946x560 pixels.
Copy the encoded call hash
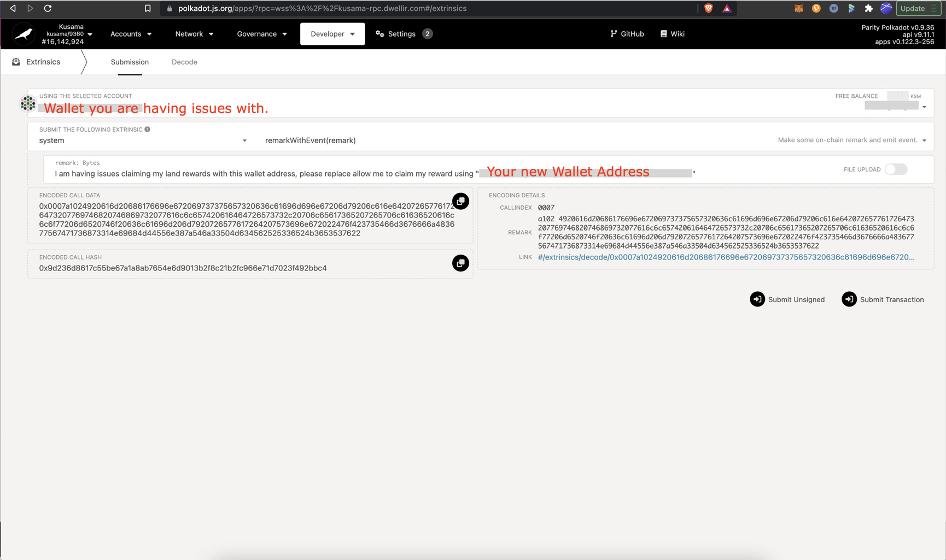(460, 263)
